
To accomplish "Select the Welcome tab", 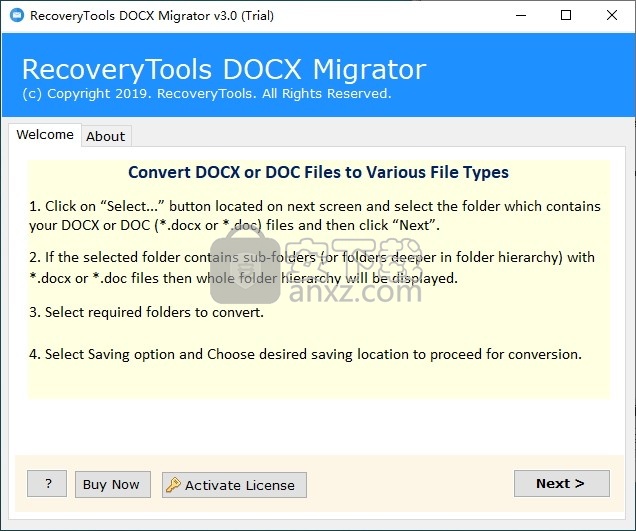I will coord(45,135).
